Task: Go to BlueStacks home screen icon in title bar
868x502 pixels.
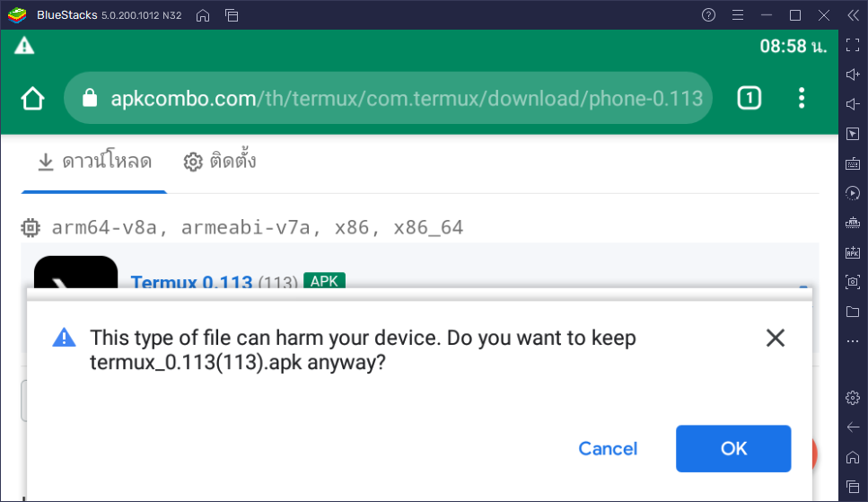Action: tap(203, 15)
